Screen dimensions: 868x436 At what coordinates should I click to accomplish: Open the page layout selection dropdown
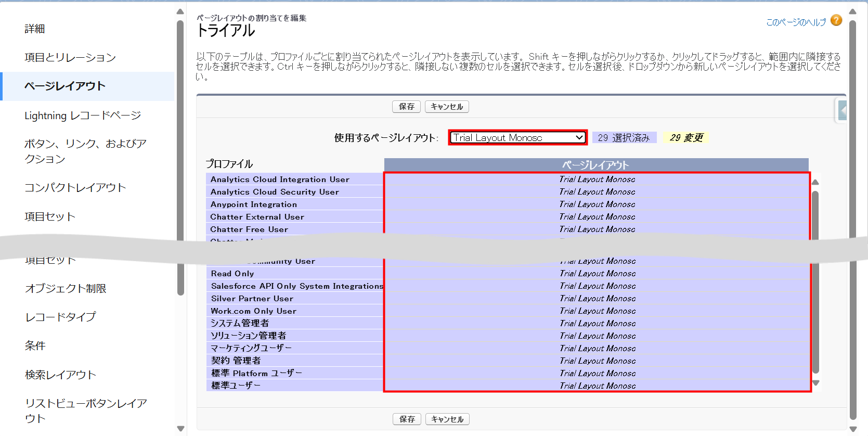click(x=517, y=138)
